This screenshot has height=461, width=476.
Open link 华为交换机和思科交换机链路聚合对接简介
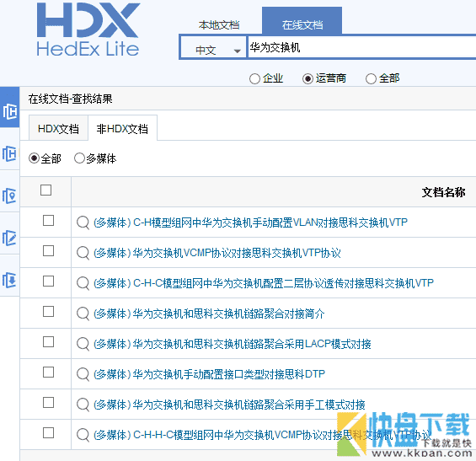click(x=209, y=314)
